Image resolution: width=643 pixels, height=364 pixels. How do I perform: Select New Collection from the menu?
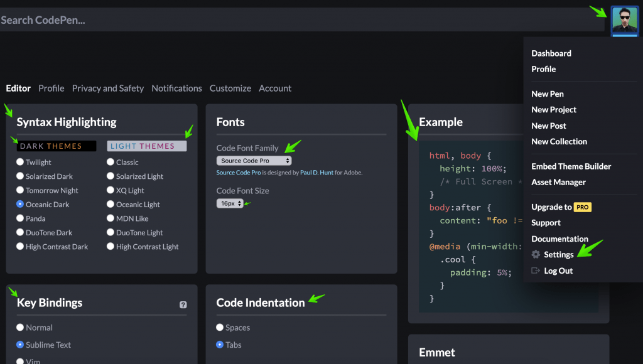(x=559, y=141)
